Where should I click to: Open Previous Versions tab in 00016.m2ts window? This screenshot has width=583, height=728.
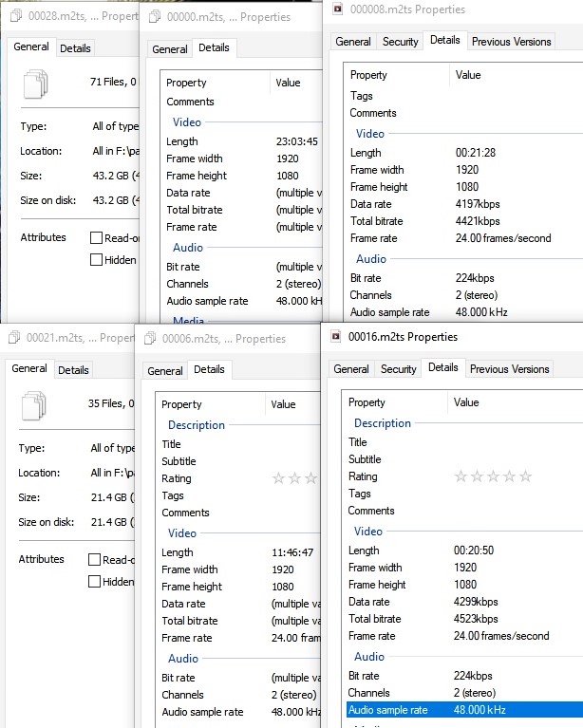click(x=510, y=369)
